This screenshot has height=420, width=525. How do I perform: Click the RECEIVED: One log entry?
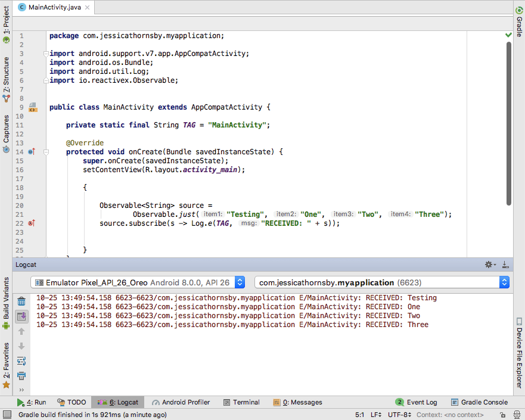(x=228, y=307)
